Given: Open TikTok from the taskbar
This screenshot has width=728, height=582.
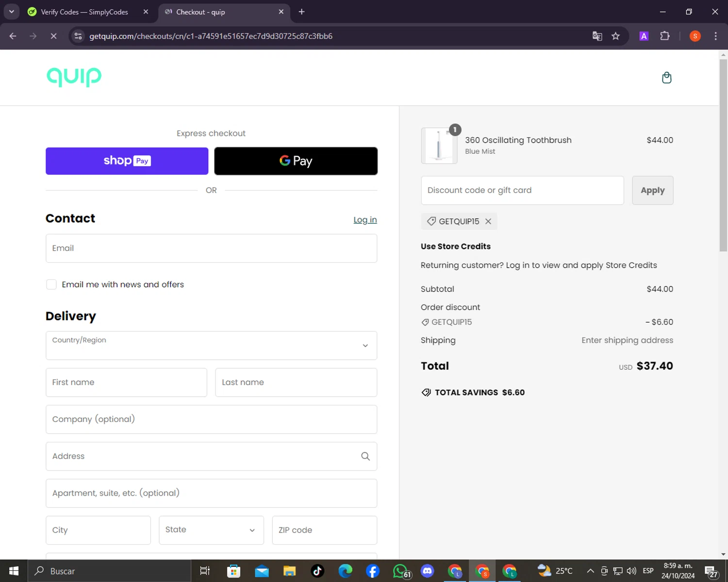Looking at the screenshot, I should [317, 571].
